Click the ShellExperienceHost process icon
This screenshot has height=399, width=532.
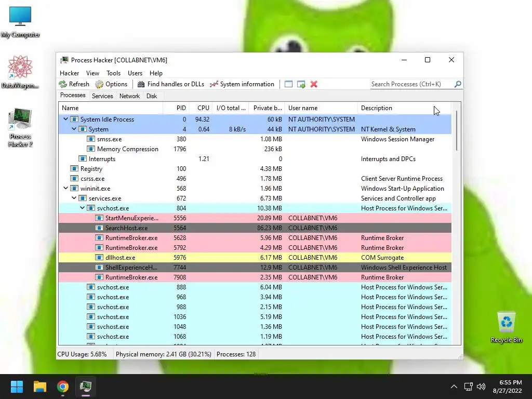(99, 268)
